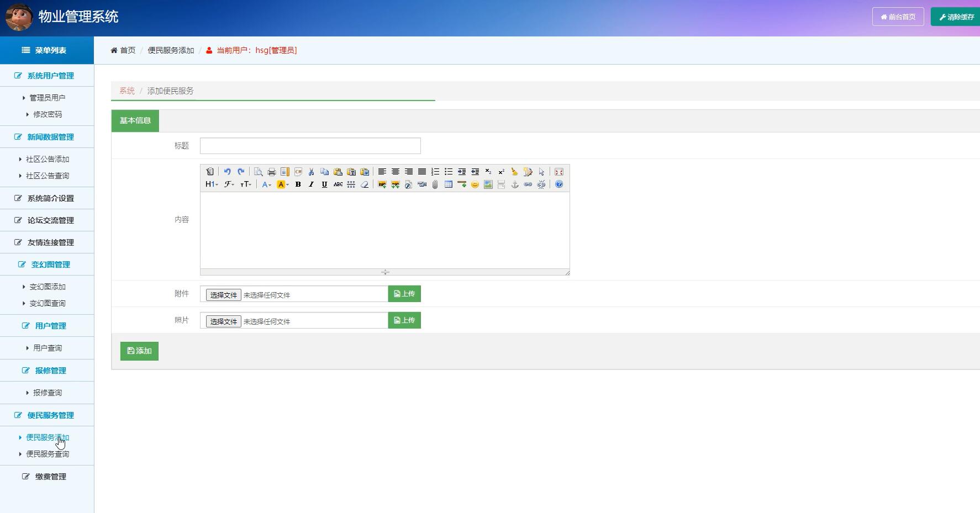Open the font family dropdown
Screen dimensions: 980x513
[x=229, y=184]
